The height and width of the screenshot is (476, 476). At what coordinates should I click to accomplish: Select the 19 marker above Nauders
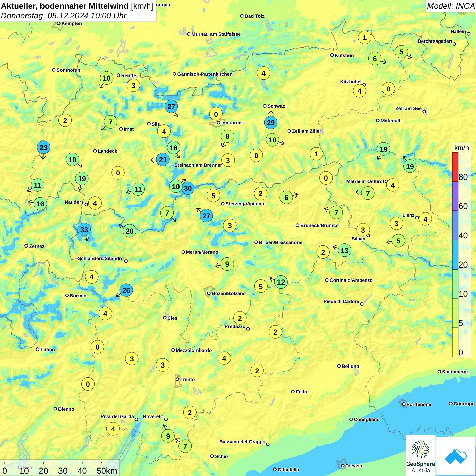click(82, 179)
